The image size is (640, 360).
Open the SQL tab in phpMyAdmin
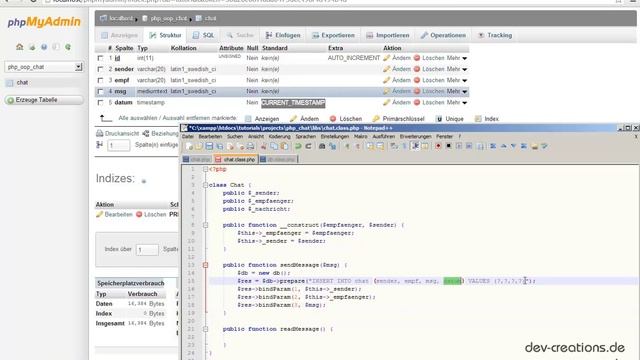coord(203,35)
